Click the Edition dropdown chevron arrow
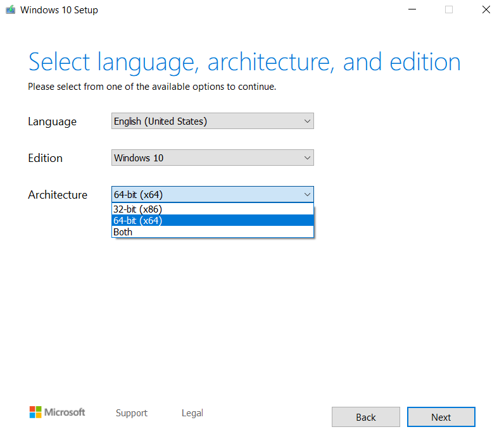504x446 pixels. coord(307,158)
